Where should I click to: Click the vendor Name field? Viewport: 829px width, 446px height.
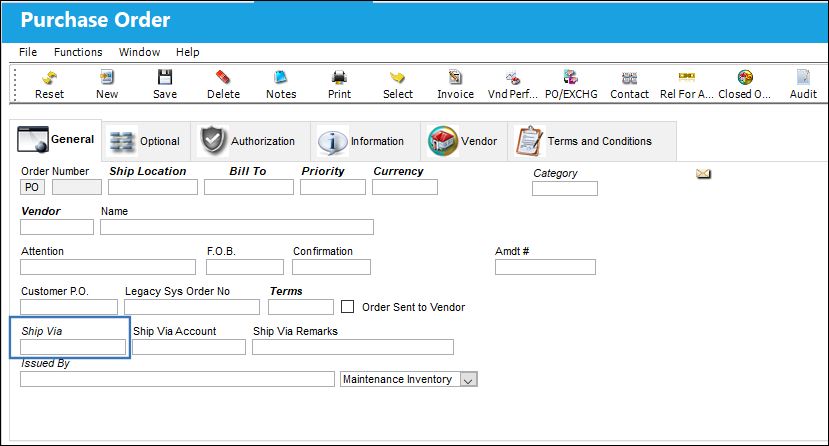pyautogui.click(x=237, y=227)
